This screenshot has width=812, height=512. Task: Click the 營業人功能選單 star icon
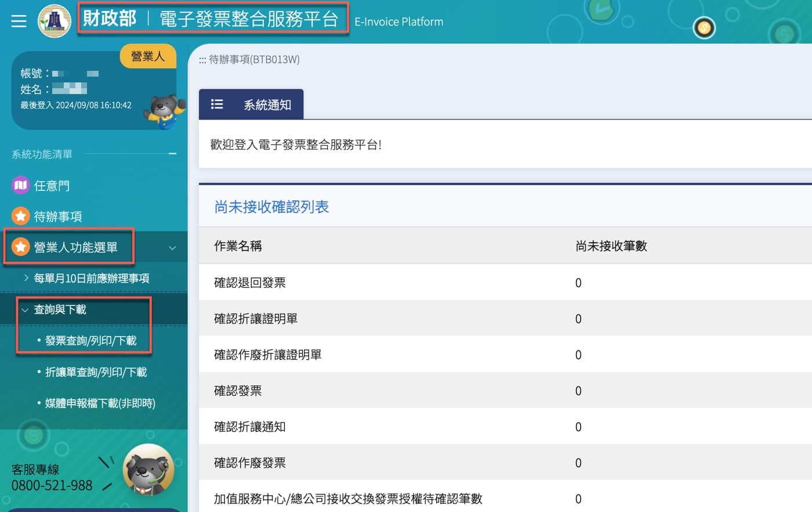pos(20,247)
